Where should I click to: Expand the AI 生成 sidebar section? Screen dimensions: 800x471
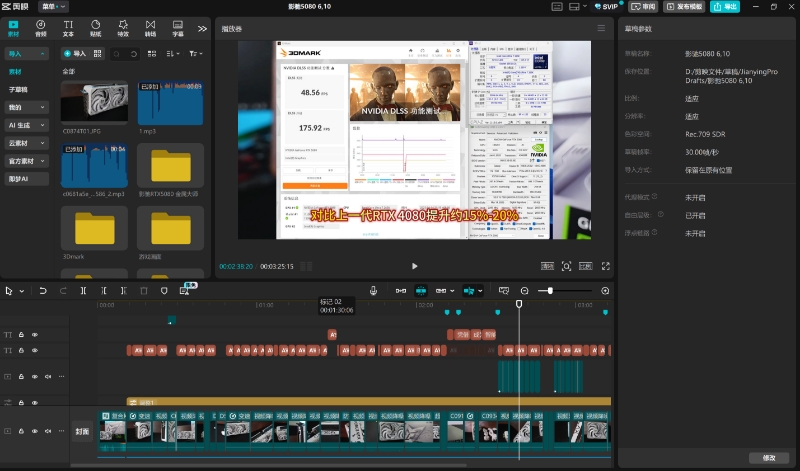coord(26,125)
